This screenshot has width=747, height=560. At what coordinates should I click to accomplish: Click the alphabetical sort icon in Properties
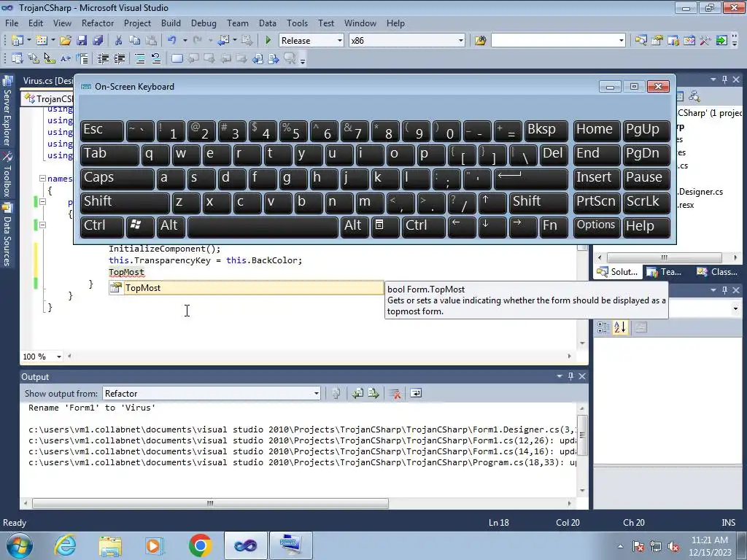click(620, 327)
